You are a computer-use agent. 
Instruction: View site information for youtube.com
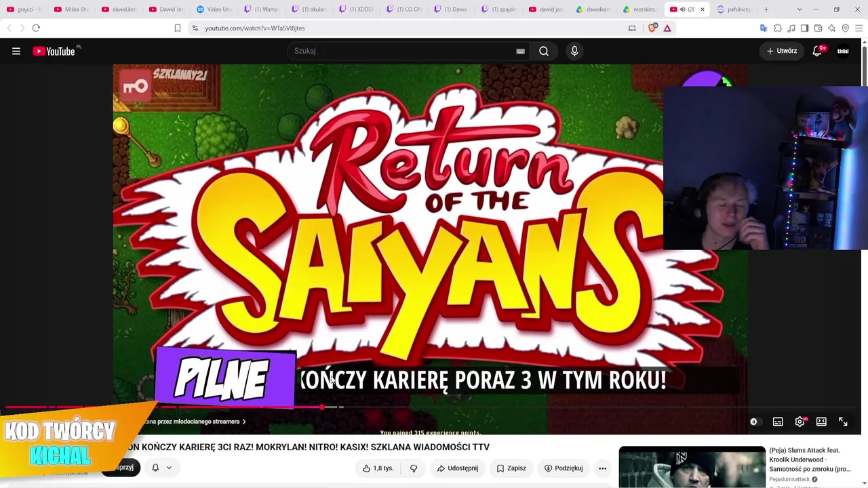click(195, 28)
